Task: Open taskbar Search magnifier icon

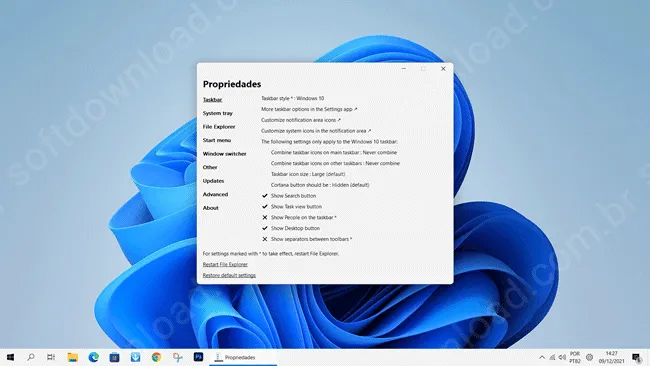Action: tap(31, 357)
